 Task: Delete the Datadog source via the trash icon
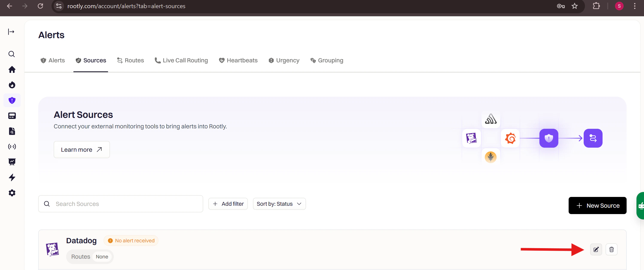point(612,249)
